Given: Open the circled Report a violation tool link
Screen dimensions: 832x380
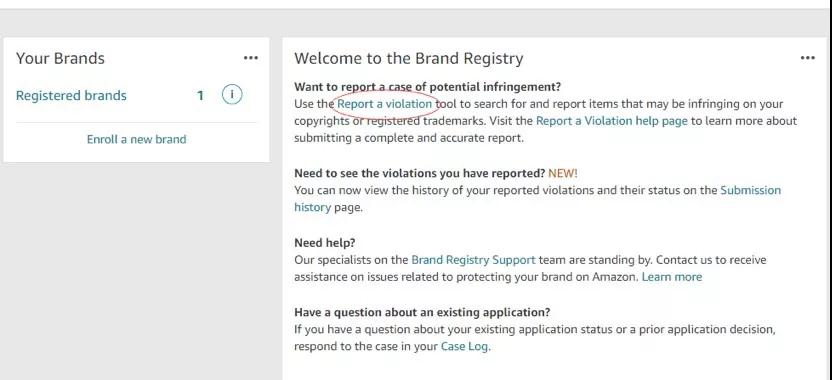Looking at the screenshot, I should tap(385, 104).
